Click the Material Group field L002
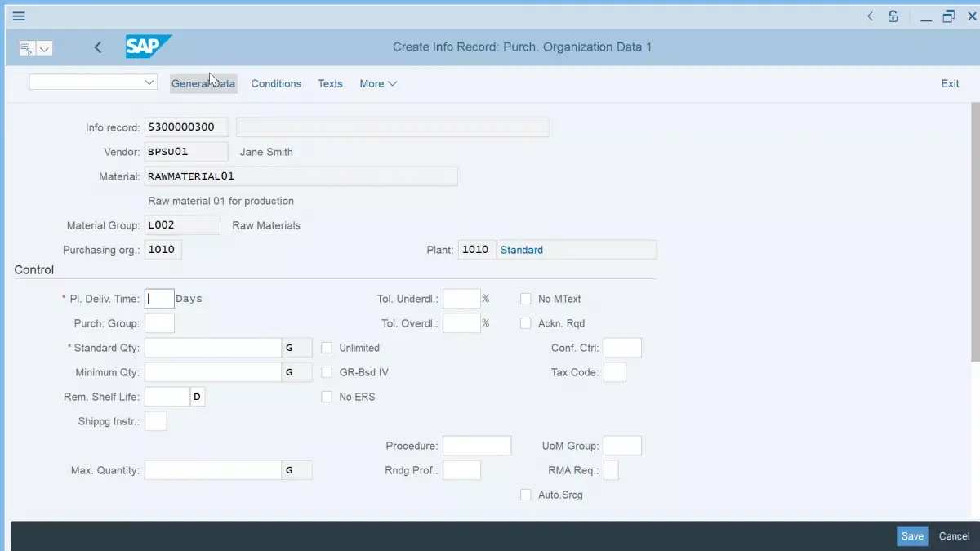Image resolution: width=980 pixels, height=551 pixels. point(182,225)
